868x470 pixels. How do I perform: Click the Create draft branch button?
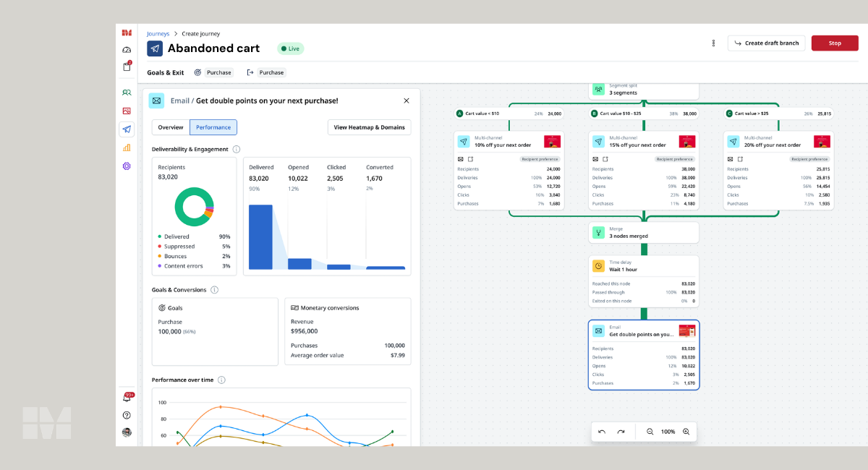[767, 43]
